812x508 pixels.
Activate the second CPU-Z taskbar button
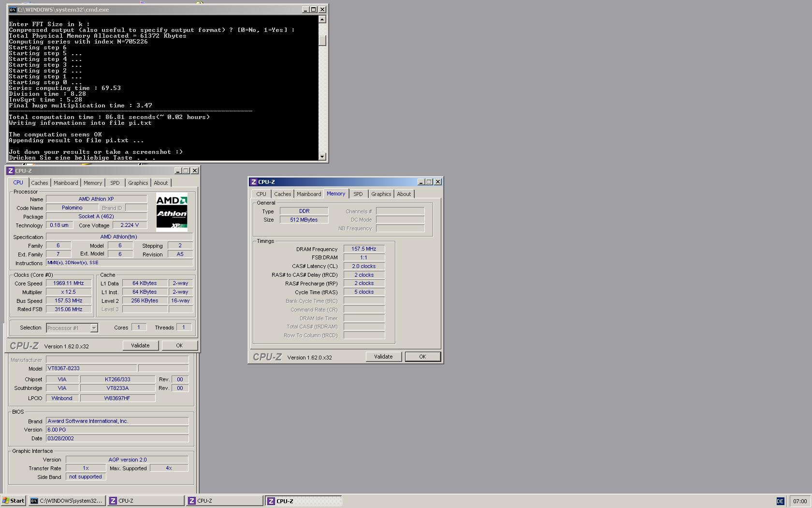tap(224, 501)
